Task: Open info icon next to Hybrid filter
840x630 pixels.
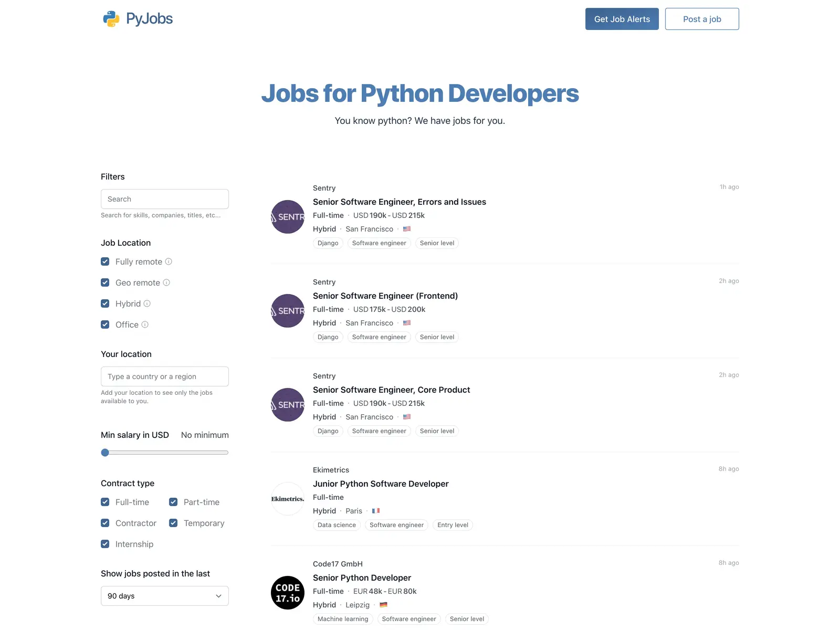Action: [x=147, y=303]
